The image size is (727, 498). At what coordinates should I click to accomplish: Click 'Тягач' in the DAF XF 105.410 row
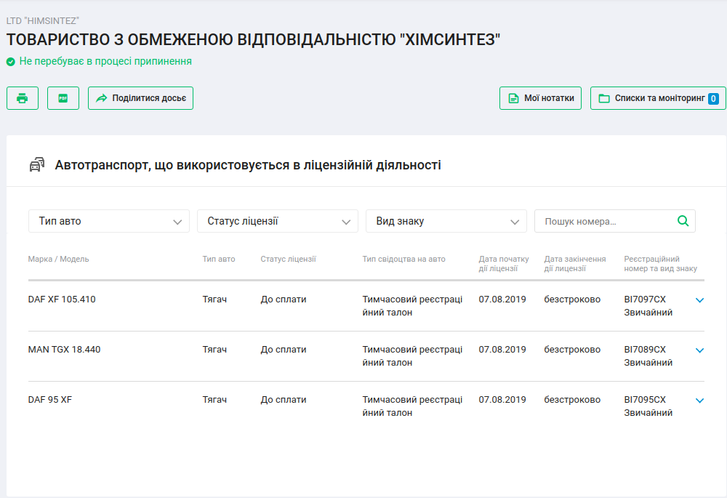click(x=215, y=300)
